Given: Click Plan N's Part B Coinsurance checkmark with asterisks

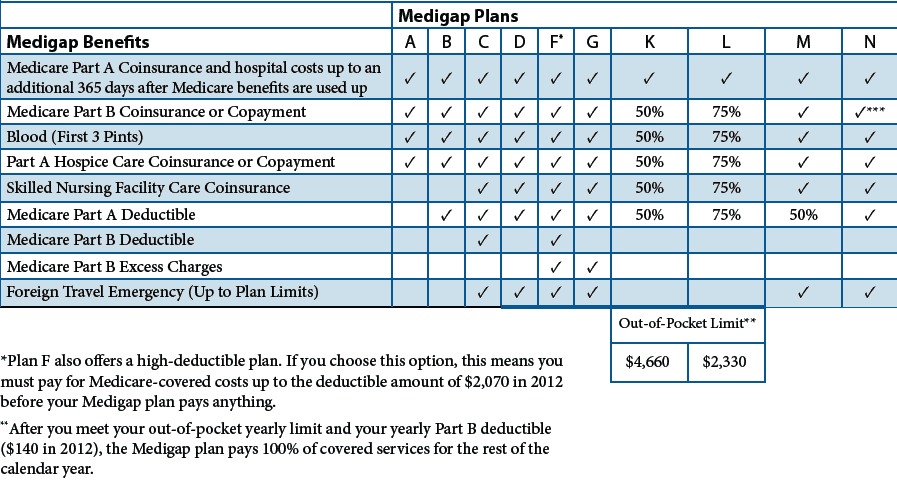Looking at the screenshot, I should (870, 112).
